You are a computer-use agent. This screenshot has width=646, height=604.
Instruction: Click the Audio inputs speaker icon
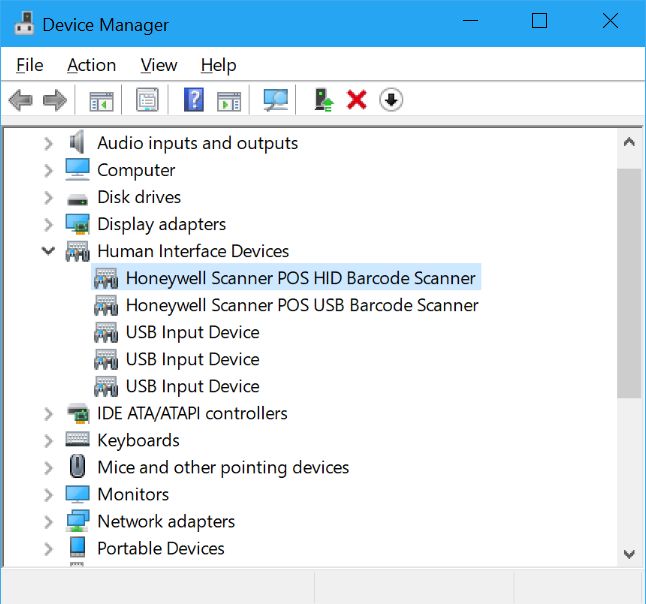tap(77, 143)
